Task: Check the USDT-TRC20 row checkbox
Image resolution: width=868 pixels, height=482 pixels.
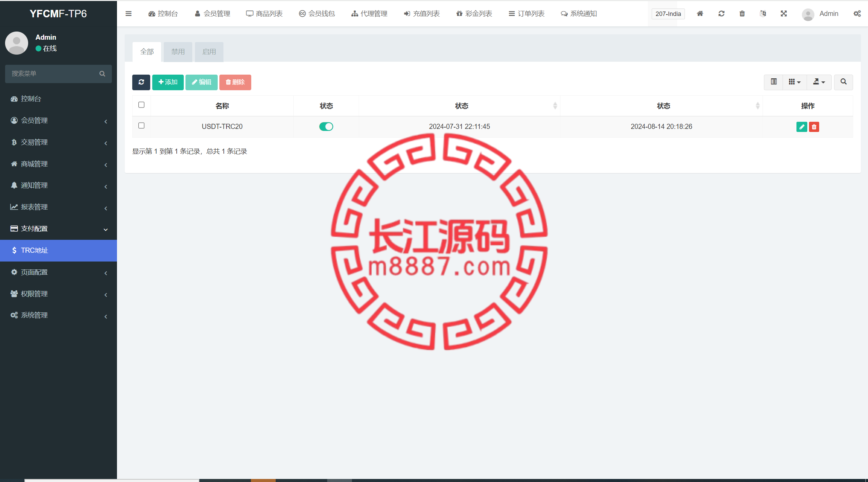Action: coord(141,126)
